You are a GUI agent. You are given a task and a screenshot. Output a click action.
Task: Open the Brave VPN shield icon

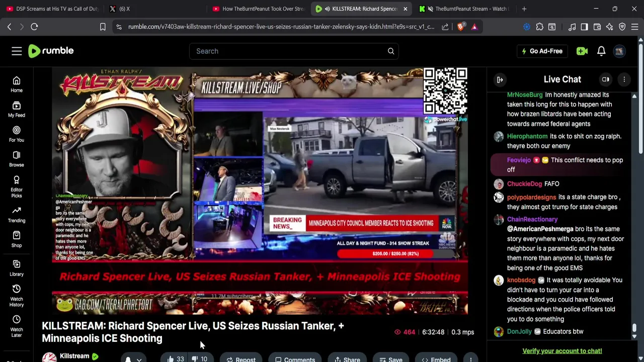[x=622, y=27]
